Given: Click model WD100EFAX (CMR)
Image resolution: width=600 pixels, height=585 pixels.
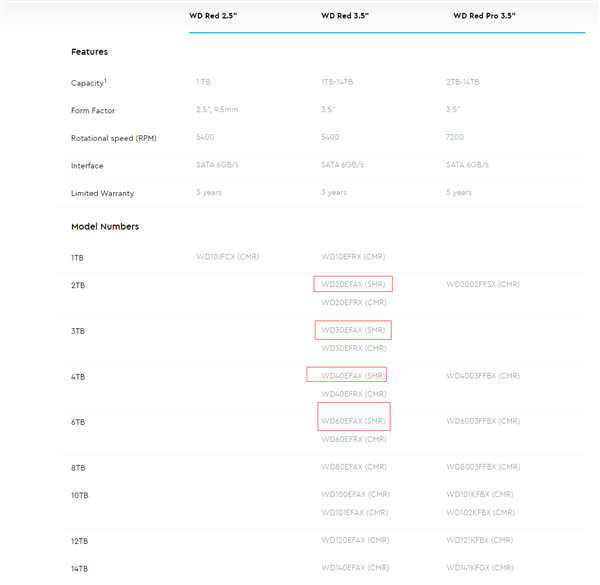Looking at the screenshot, I should coord(355,494).
